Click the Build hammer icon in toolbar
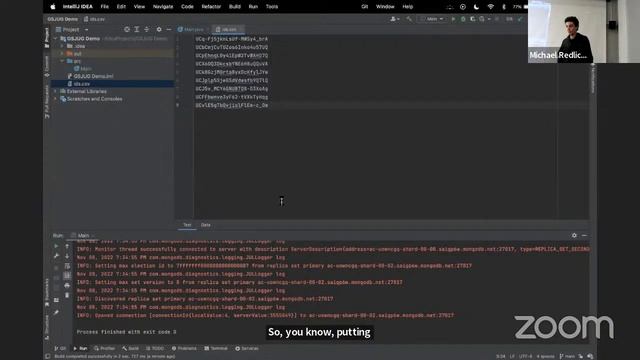 tap(409, 19)
